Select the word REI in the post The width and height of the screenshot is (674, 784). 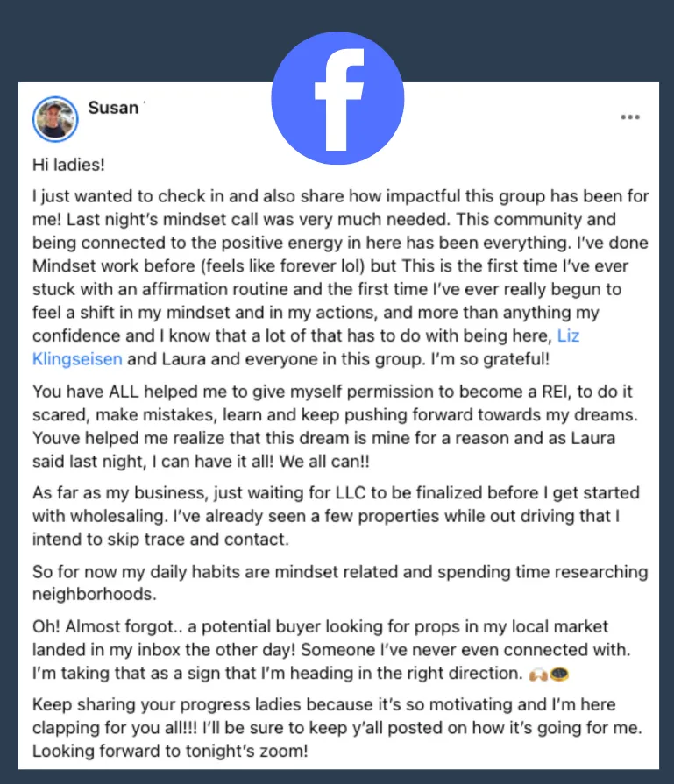click(556, 391)
